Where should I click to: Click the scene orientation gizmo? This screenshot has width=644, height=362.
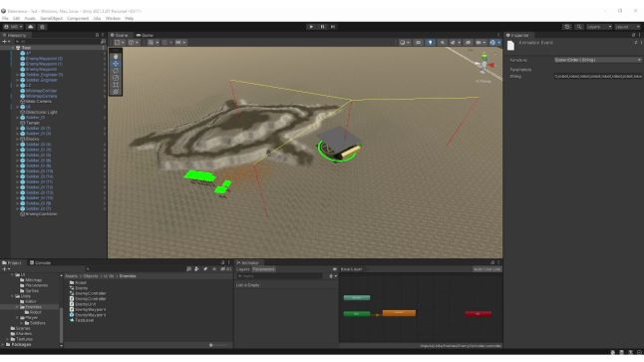coord(484,64)
